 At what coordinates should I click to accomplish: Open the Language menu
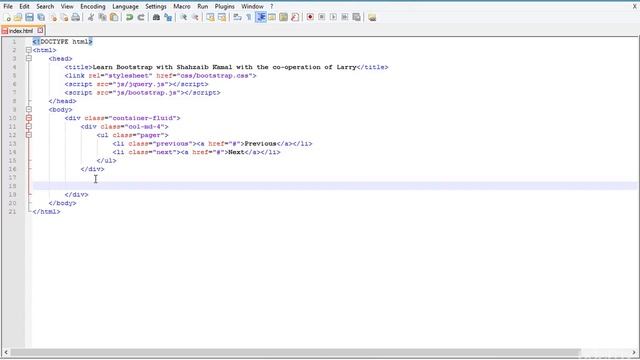coord(125,7)
